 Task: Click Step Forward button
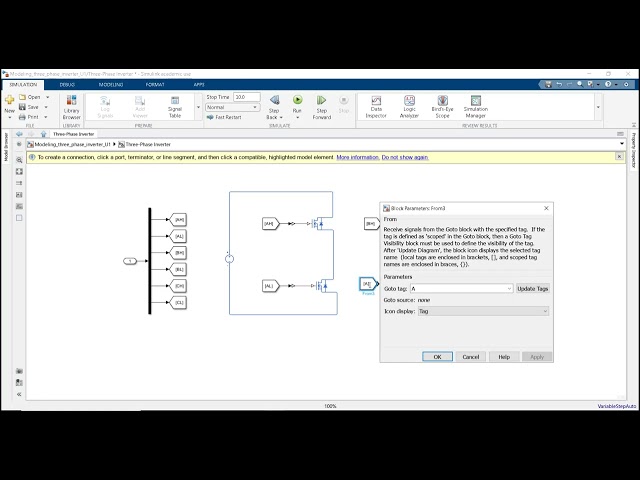(x=322, y=107)
